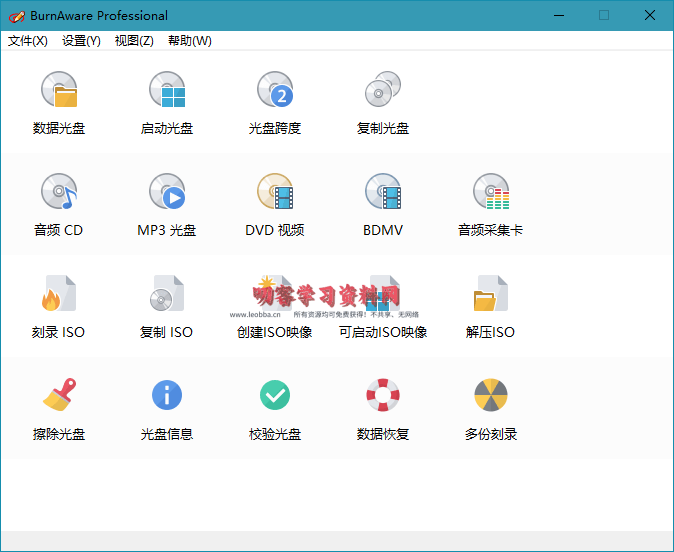Open the DVD 视频 tool
The height and width of the screenshot is (552, 674).
pos(275,192)
